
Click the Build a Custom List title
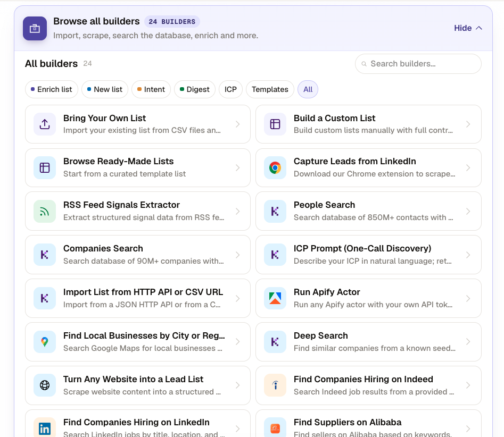(334, 118)
